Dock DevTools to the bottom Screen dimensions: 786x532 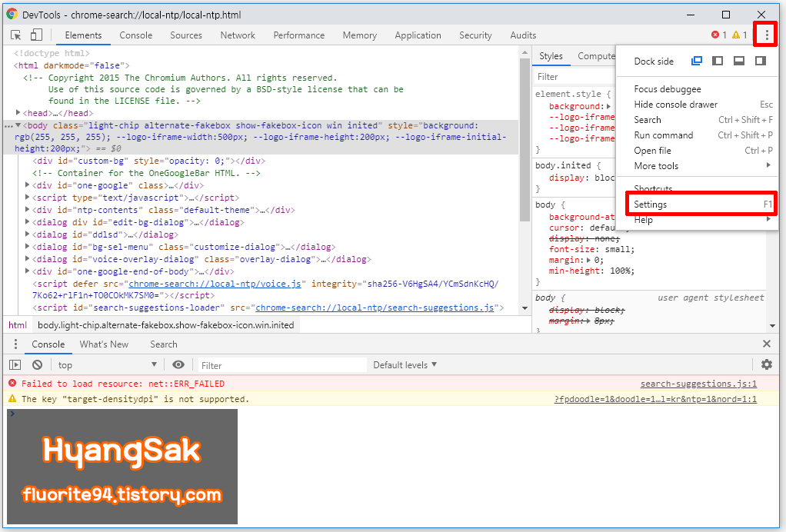point(739,61)
